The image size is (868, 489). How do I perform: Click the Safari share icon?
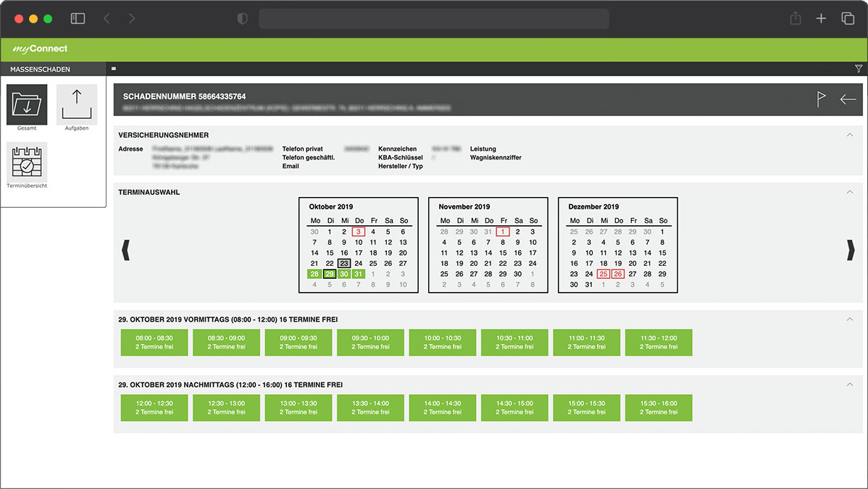click(795, 19)
